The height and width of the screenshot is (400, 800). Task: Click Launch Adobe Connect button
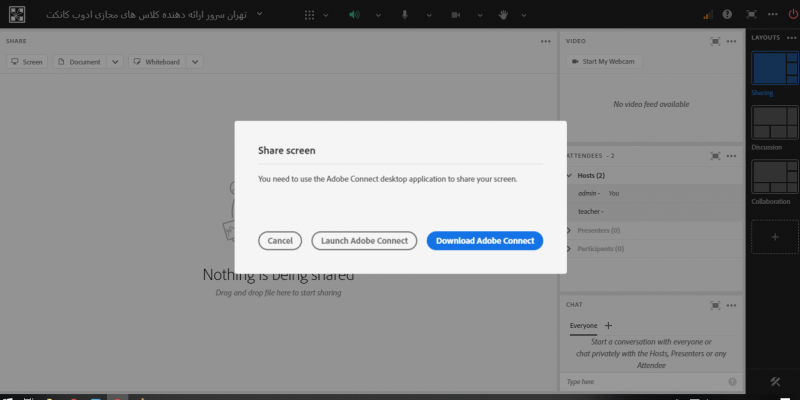363,241
